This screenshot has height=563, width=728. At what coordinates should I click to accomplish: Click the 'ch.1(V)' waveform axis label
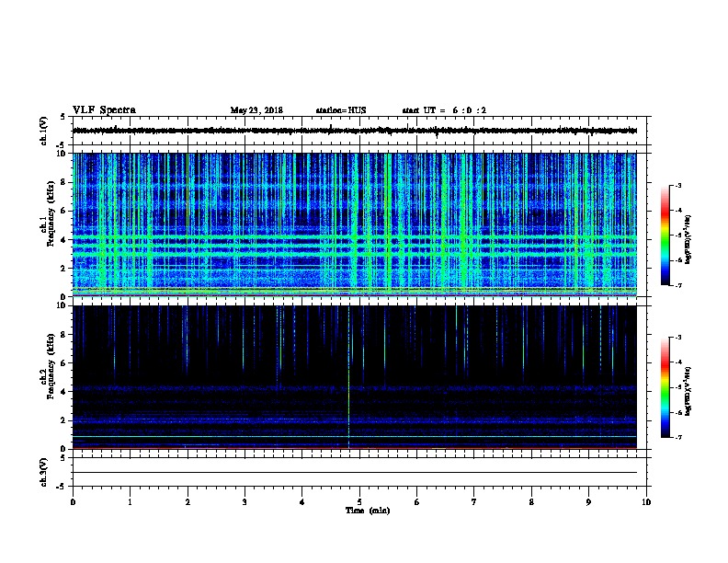(x=44, y=131)
